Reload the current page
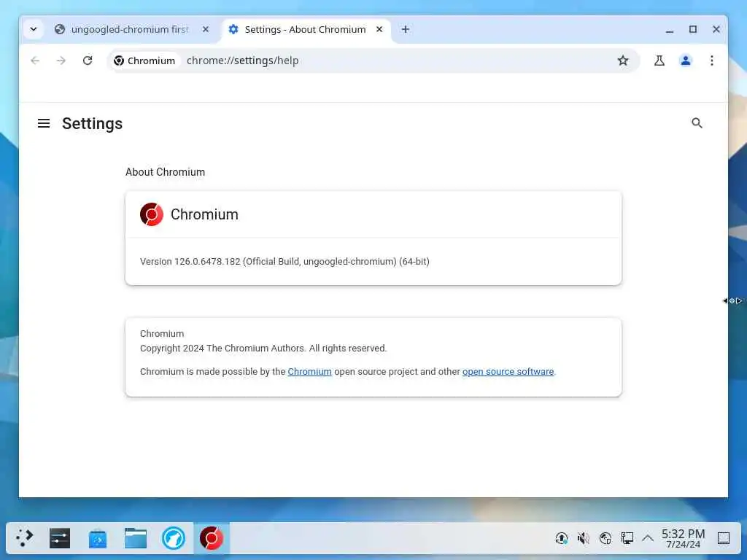This screenshot has height=560, width=747. point(88,61)
